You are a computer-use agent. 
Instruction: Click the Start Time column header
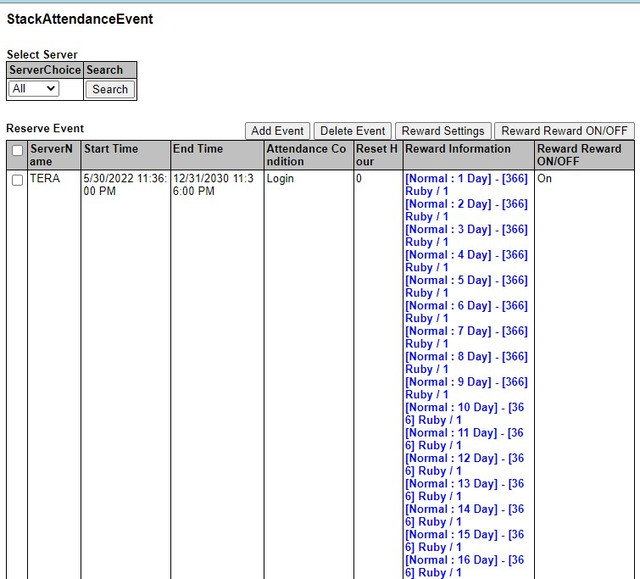click(x=125, y=155)
